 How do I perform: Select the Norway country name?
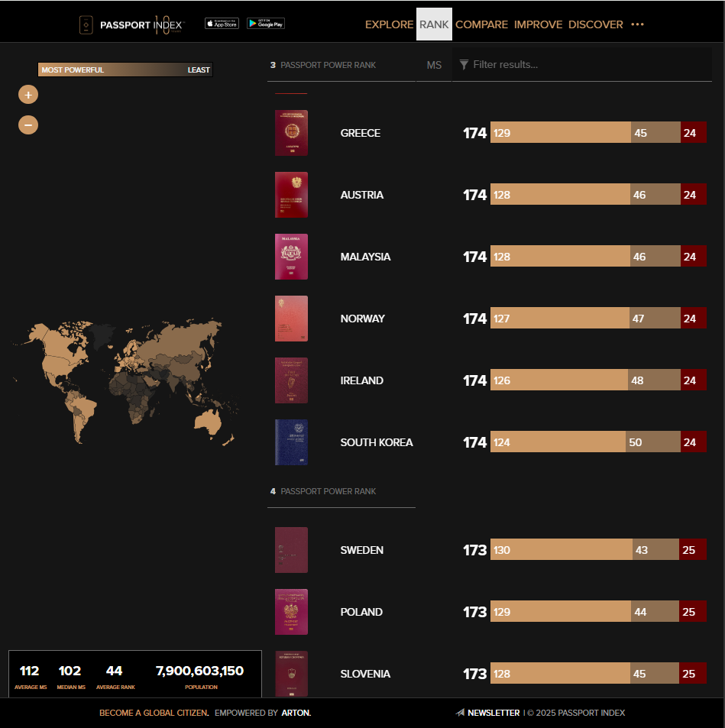click(x=362, y=319)
